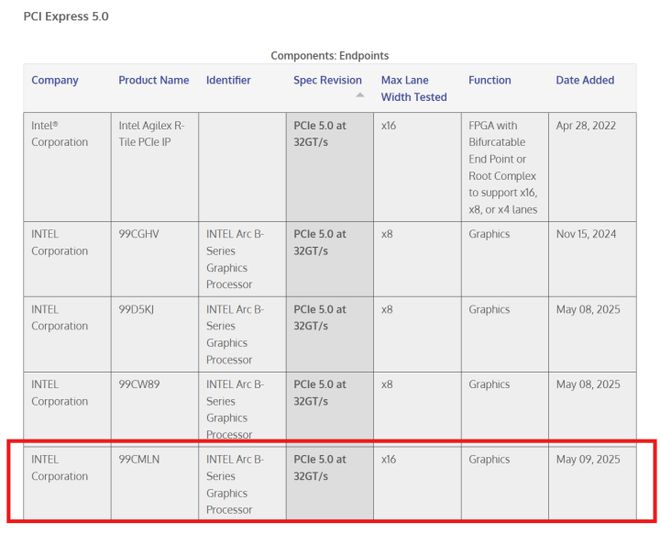Click the Graphics function in 99CW89 row
Image resolution: width=660 pixels, height=534 pixels.
[x=489, y=384]
